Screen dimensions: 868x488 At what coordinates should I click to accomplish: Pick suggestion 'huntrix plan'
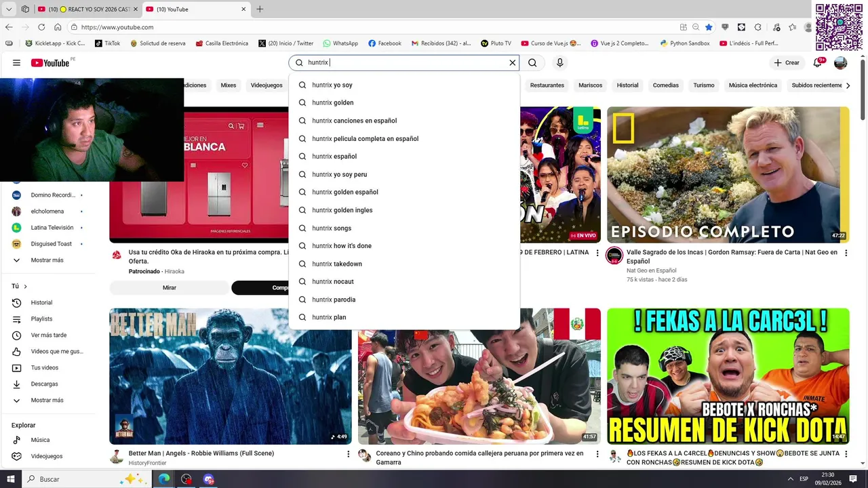click(x=404, y=317)
